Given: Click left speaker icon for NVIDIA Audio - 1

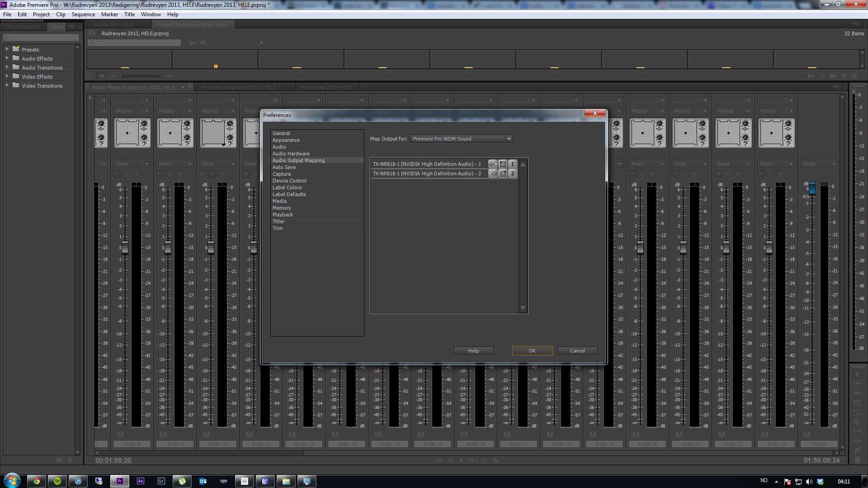Looking at the screenshot, I should pyautogui.click(x=492, y=164).
